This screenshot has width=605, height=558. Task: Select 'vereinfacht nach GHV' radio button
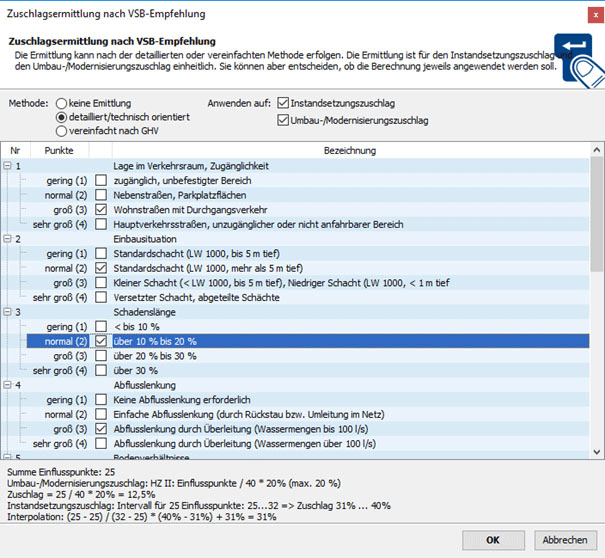click(x=61, y=131)
